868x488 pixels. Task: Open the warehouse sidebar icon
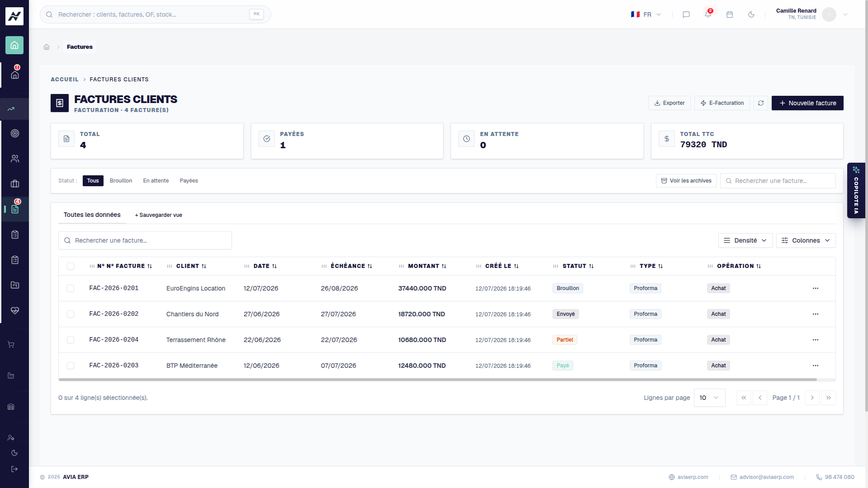click(x=11, y=407)
